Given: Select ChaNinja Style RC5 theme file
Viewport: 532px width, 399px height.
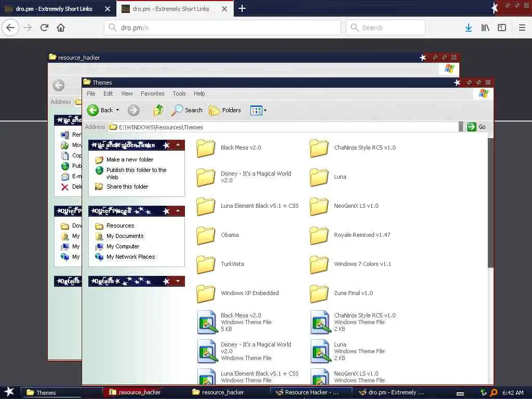Looking at the screenshot, I should pos(353,322).
